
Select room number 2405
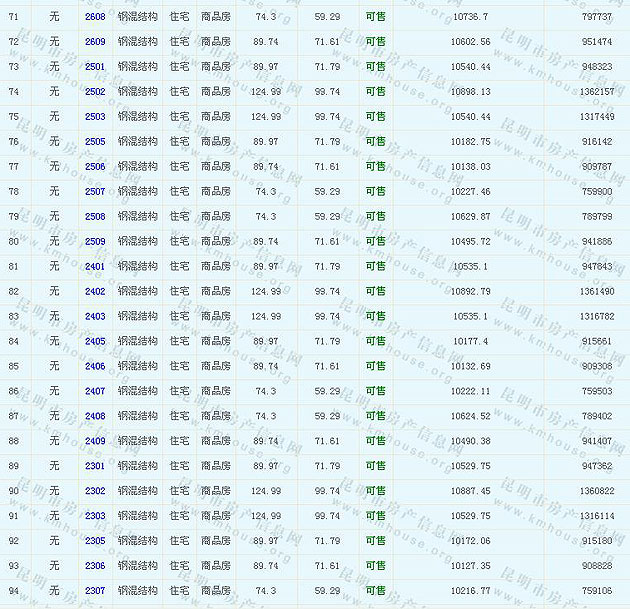[95, 342]
